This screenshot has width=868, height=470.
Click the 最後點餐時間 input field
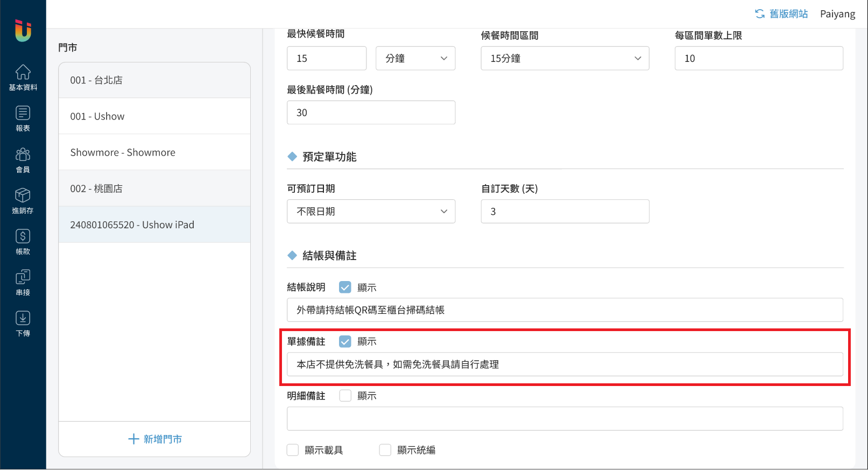coord(371,113)
